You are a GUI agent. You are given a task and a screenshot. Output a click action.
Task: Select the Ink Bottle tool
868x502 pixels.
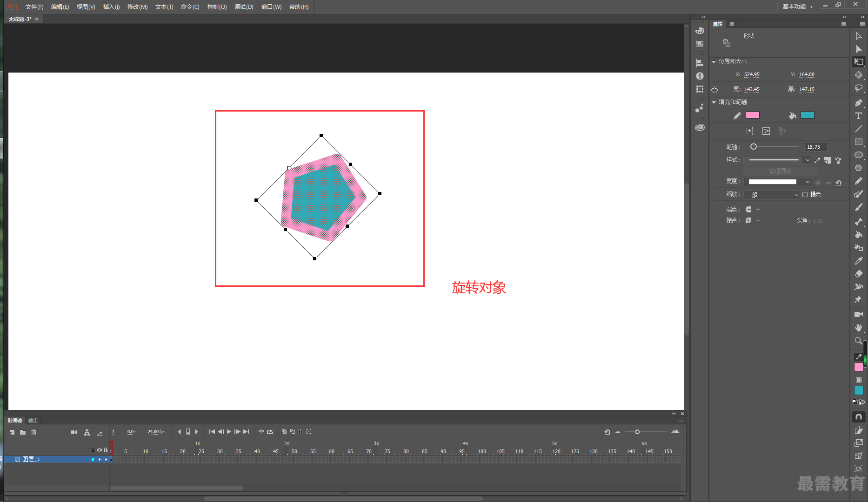pyautogui.click(x=859, y=248)
